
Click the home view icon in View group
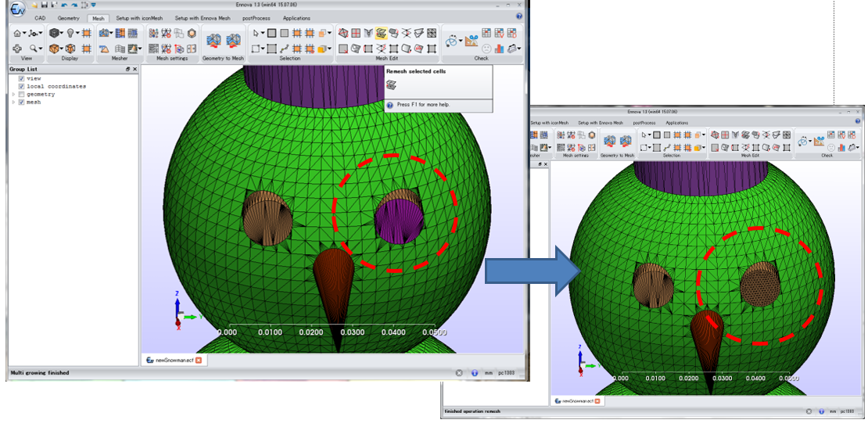tap(16, 34)
